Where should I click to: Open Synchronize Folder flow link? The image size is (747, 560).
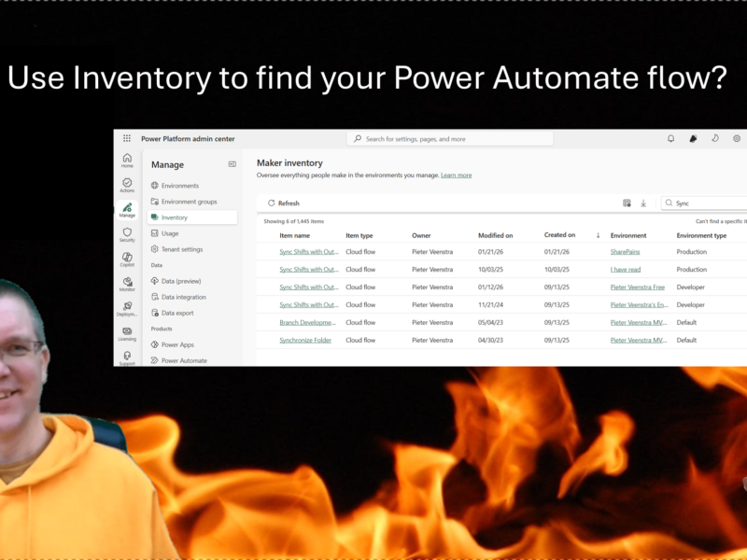pos(305,340)
